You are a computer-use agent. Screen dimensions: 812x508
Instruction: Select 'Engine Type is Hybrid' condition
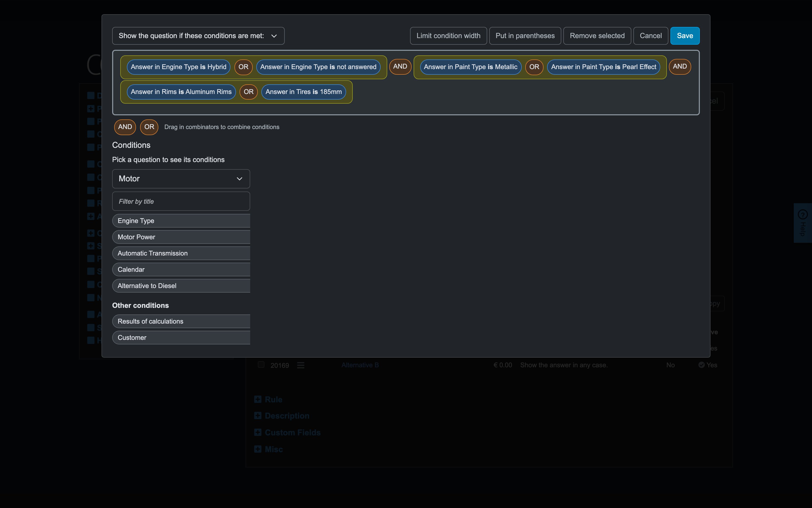coord(178,67)
